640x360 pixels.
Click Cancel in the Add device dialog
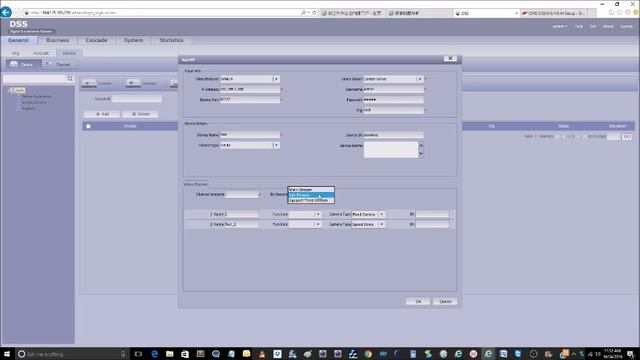tap(445, 302)
